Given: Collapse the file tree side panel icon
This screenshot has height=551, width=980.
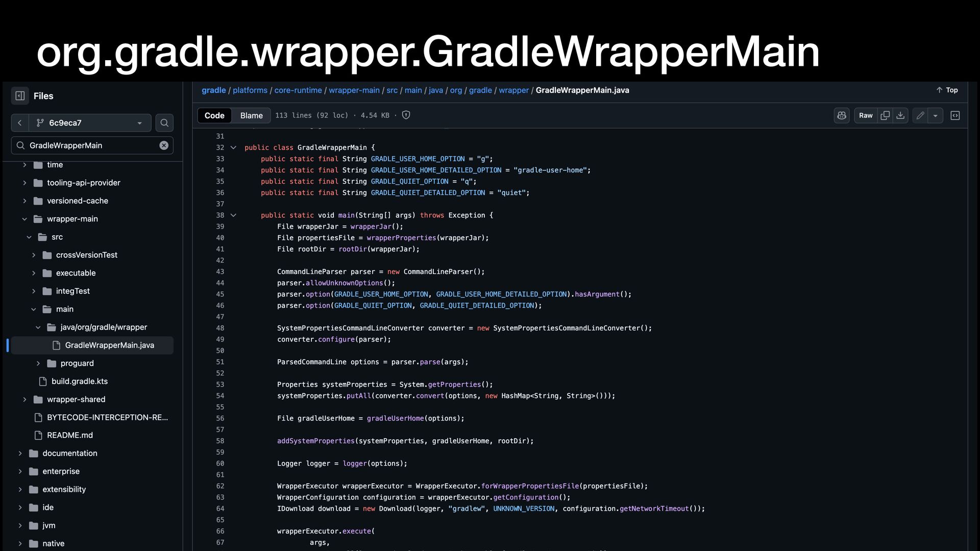Looking at the screenshot, I should [x=20, y=96].
